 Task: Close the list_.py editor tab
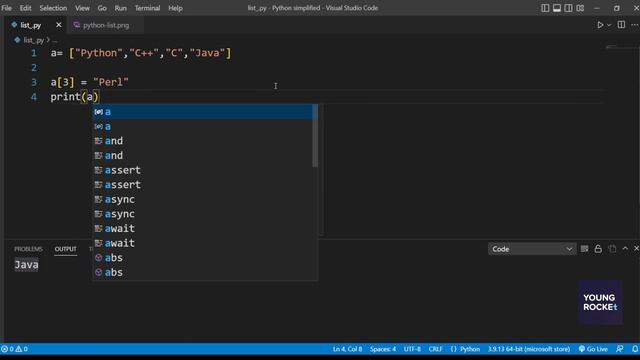pos(58,25)
